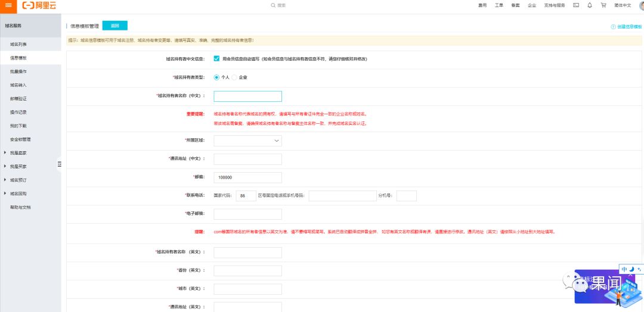This screenshot has width=644, height=312.
Task: Click the 域名持有者名称（英文） input field
Action: tap(247, 252)
